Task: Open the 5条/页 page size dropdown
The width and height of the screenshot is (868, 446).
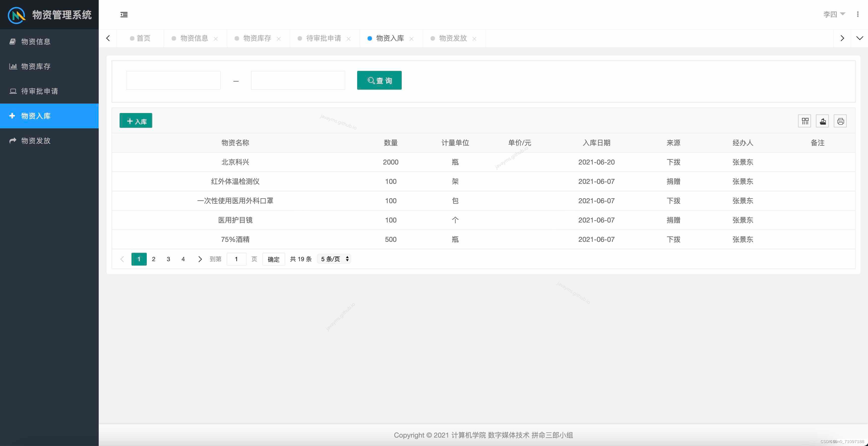Action: pyautogui.click(x=333, y=259)
